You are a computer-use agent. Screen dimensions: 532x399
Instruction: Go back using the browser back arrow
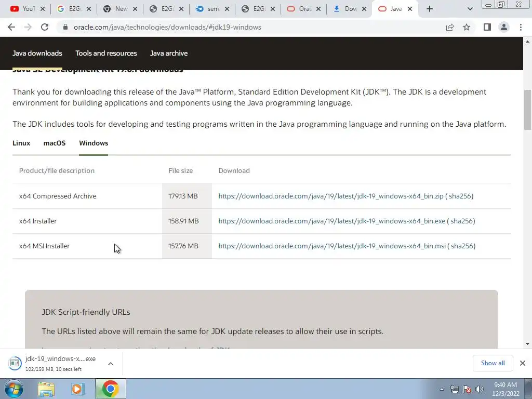pyautogui.click(x=11, y=27)
